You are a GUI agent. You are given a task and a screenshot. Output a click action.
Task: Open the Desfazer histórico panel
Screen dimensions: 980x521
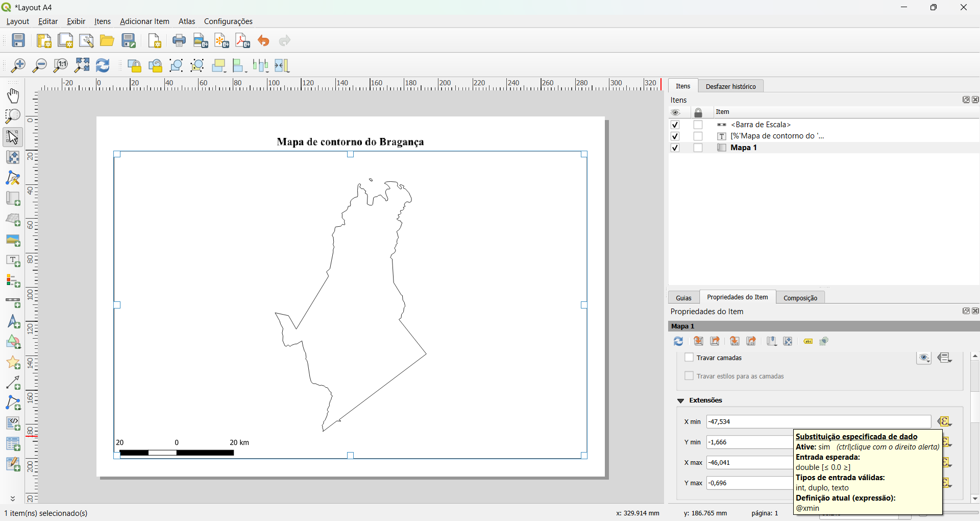730,86
